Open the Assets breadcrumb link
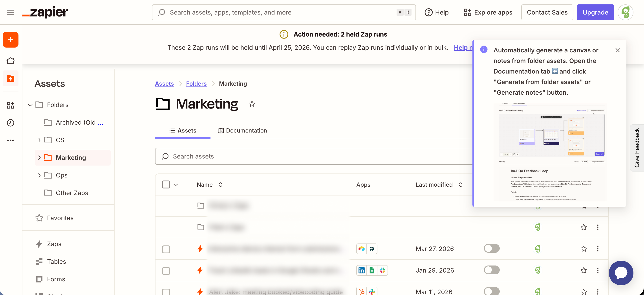The width and height of the screenshot is (644, 295). (x=164, y=83)
